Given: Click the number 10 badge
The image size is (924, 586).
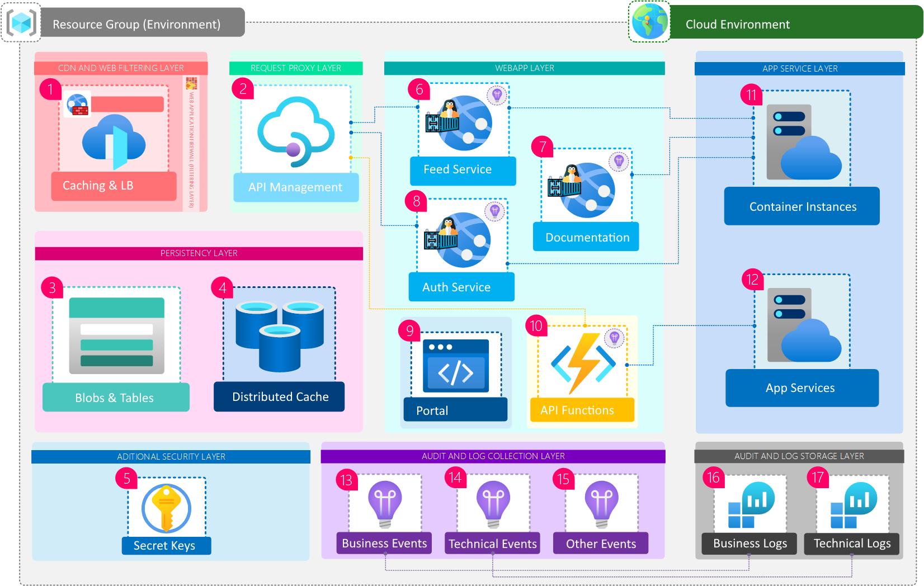Looking at the screenshot, I should coord(536,326).
